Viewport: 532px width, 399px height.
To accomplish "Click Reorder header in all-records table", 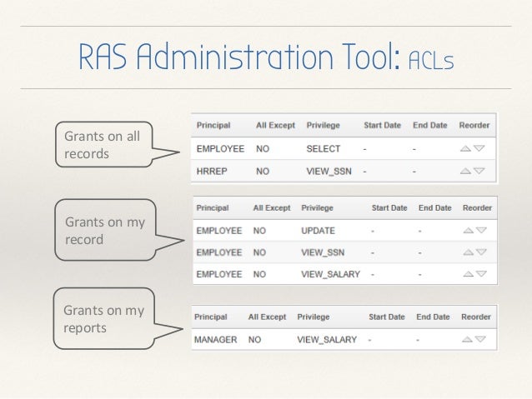I will pyautogui.click(x=474, y=126).
